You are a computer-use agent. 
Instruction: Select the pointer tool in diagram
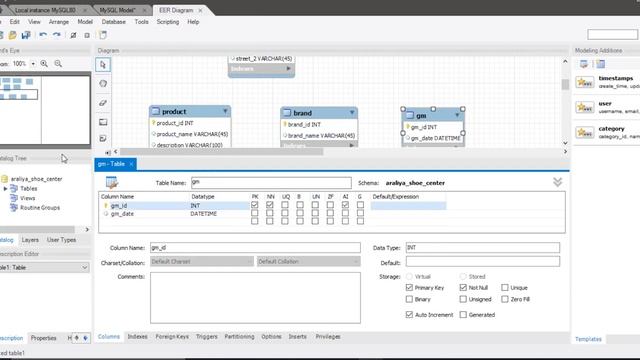[103, 65]
